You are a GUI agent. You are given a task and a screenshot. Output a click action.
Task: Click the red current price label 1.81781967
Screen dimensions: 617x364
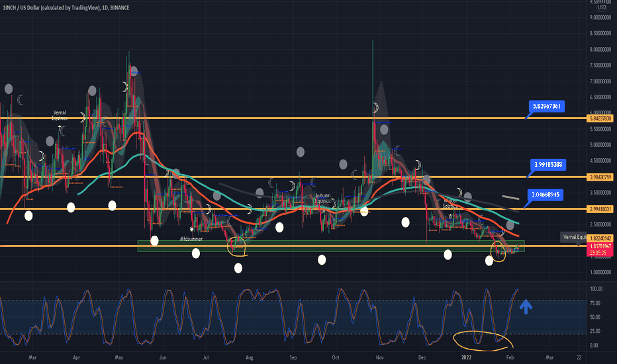tap(600, 246)
